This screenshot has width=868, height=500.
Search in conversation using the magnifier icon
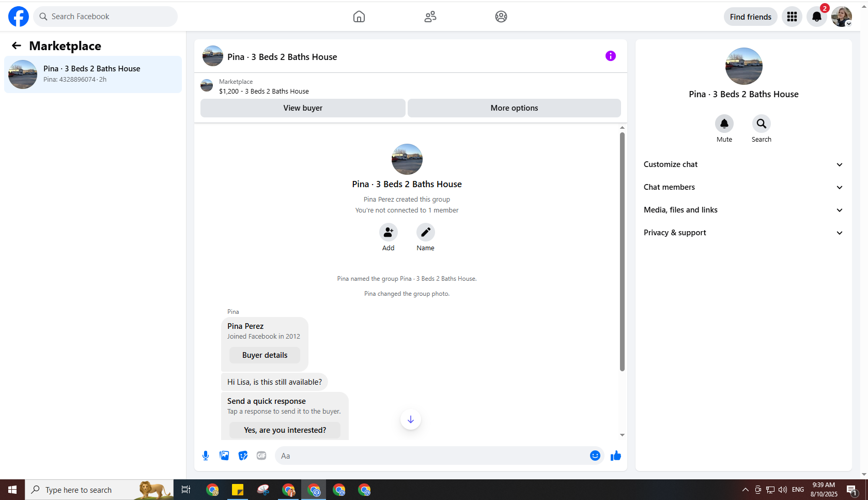762,124
